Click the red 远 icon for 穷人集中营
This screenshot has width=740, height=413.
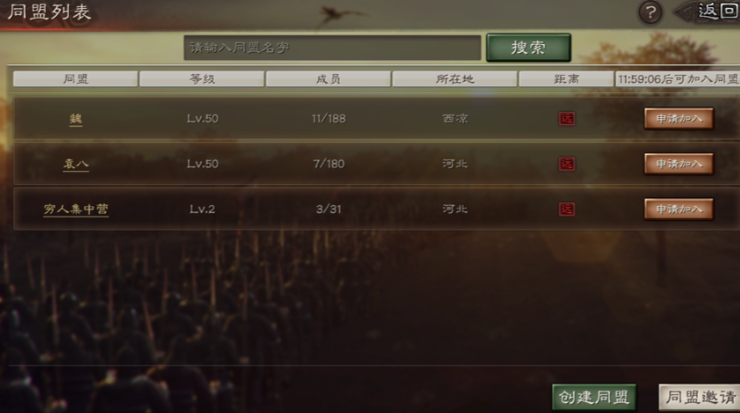click(x=566, y=209)
